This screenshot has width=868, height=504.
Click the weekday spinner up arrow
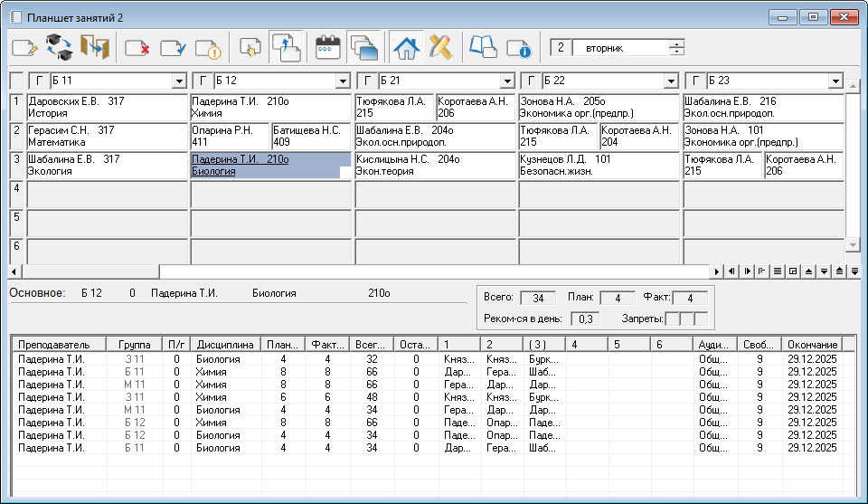(677, 43)
